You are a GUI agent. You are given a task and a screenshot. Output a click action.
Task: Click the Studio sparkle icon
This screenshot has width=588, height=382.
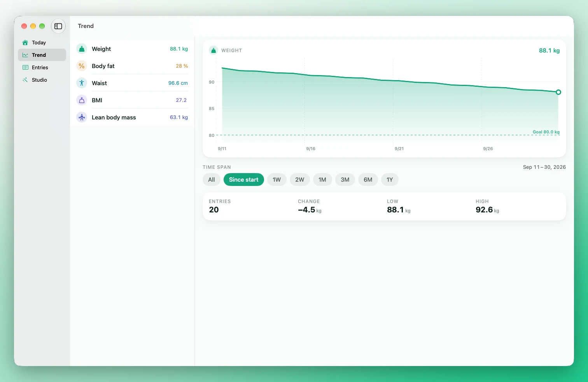[25, 80]
